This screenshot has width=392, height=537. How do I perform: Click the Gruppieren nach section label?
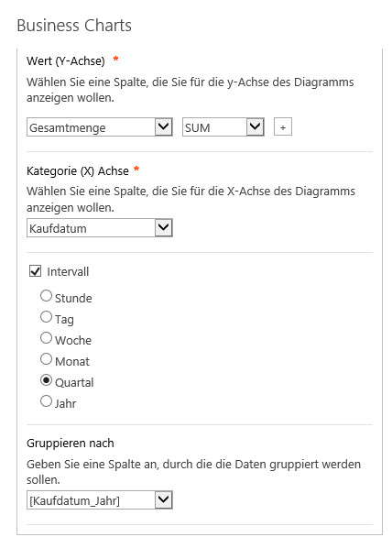71,444
